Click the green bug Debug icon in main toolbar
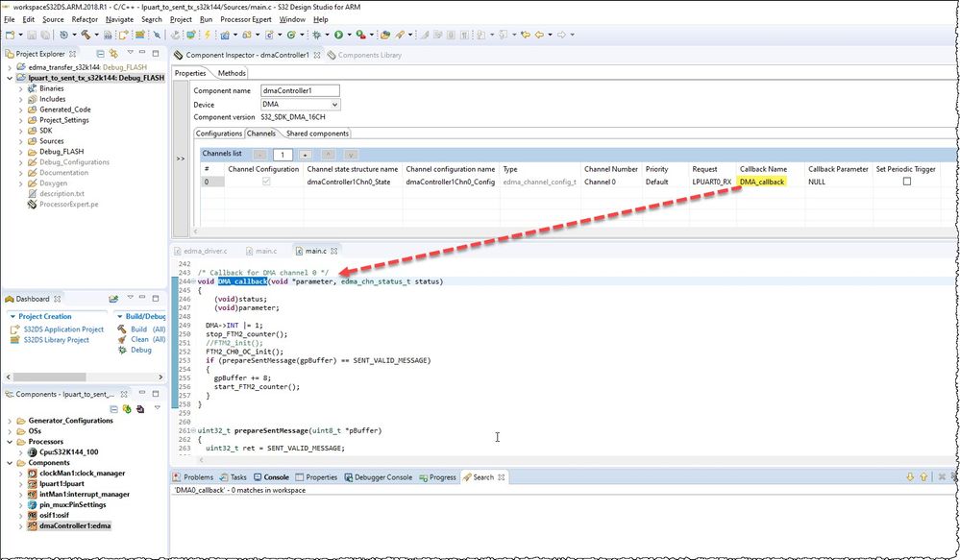The width and height of the screenshot is (960, 560). coord(316,35)
